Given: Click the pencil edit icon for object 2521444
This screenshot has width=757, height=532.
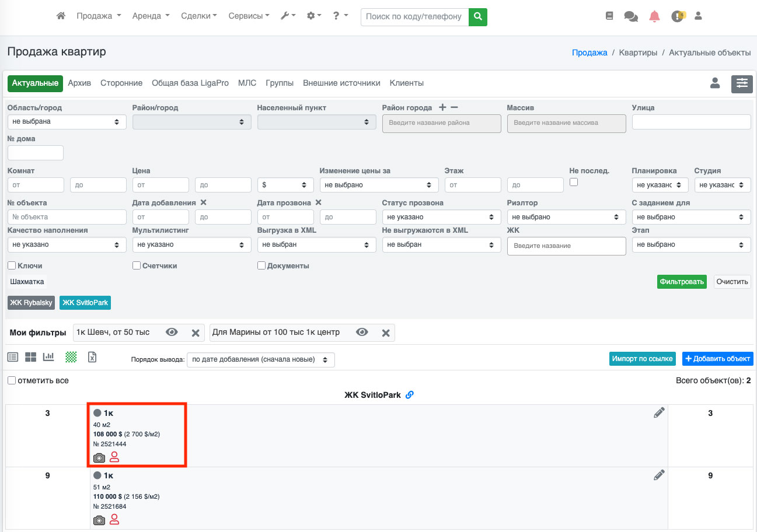Looking at the screenshot, I should [x=659, y=413].
